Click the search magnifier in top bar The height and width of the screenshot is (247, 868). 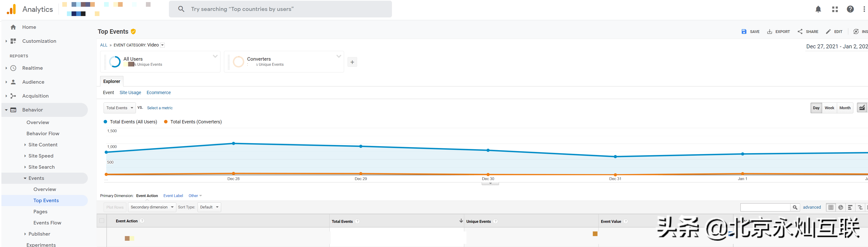coord(181,9)
